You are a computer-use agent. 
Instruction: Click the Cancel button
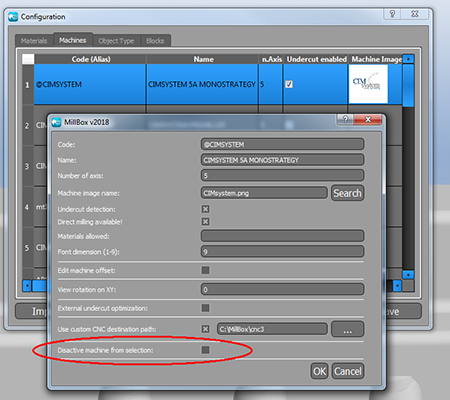point(348,371)
